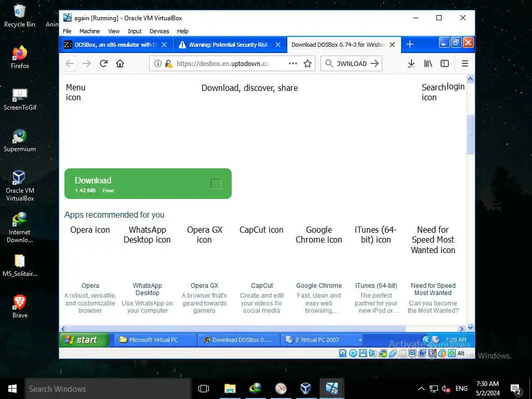Click the VirtualBox floppy disk indicator
Image resolution: width=532 pixels, height=399 pixels.
coord(363,353)
